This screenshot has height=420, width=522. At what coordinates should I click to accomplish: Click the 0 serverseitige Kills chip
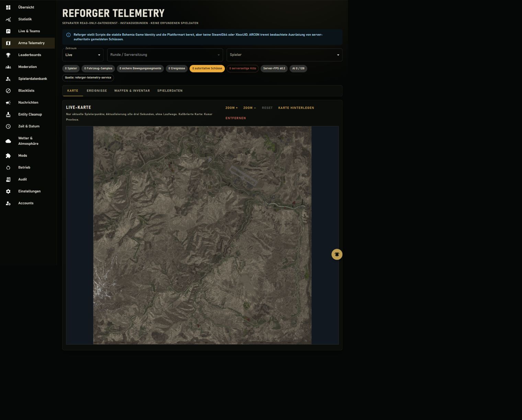(243, 68)
